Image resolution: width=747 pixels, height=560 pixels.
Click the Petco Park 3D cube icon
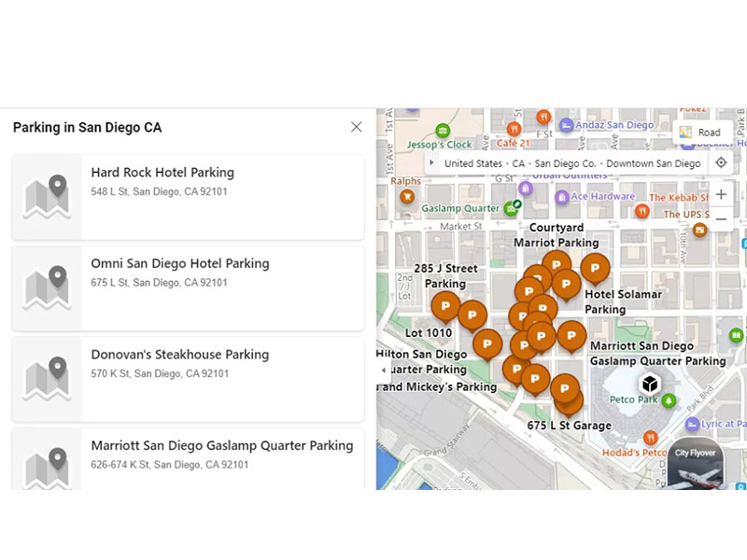click(x=649, y=384)
